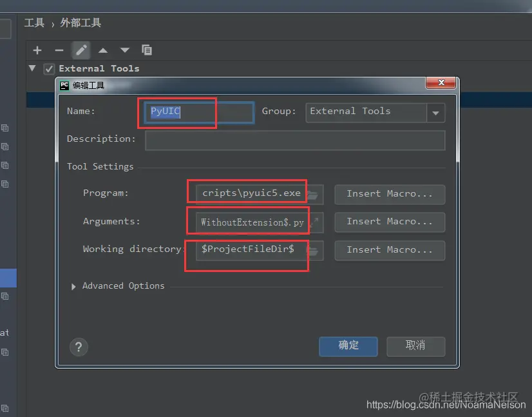Click 外部工具 breadcrumb label
This screenshot has height=417, width=532.
[81, 23]
